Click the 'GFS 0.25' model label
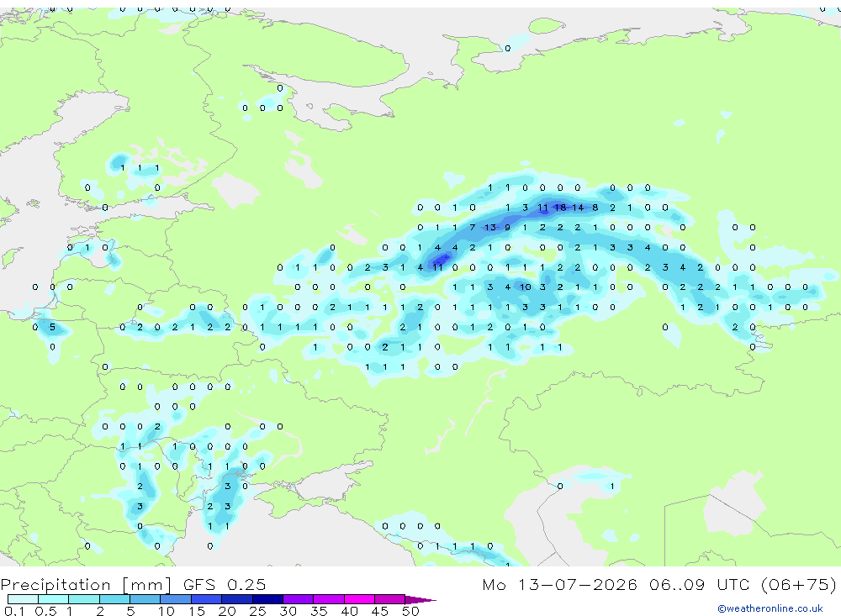 point(225,584)
